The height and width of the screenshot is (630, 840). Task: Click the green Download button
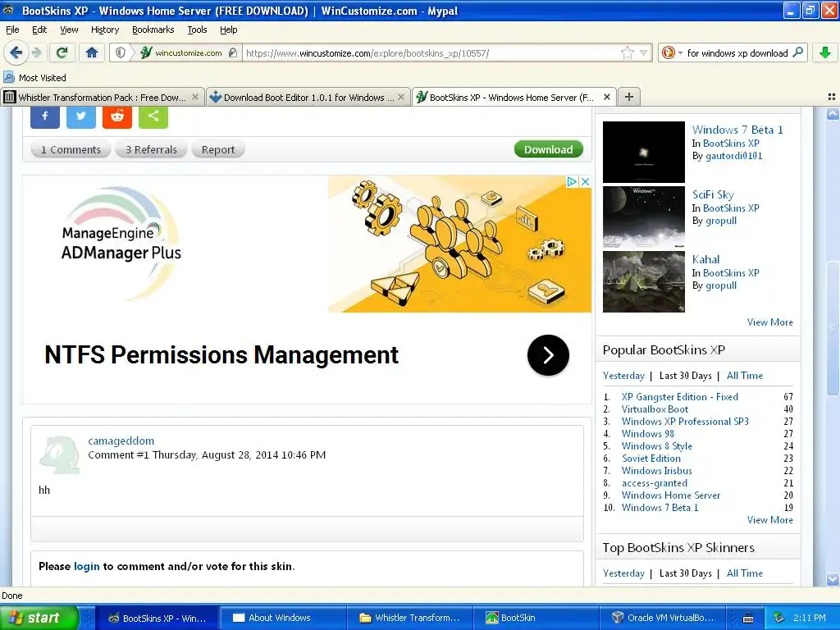coord(549,149)
